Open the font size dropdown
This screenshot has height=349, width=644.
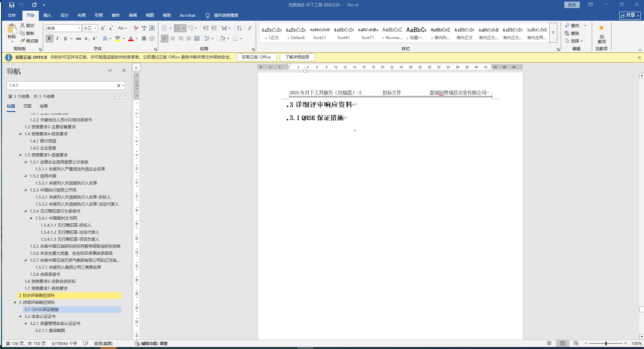pyautogui.click(x=96, y=28)
